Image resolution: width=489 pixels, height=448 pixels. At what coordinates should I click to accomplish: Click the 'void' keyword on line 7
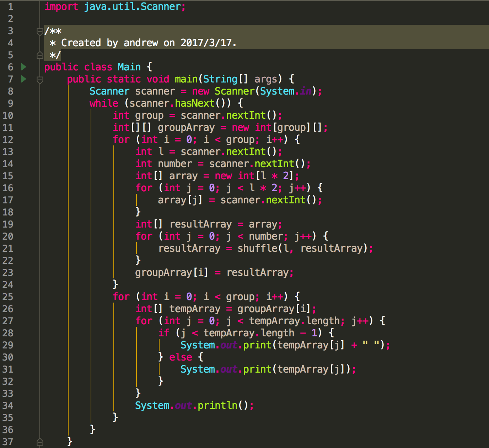158,79
